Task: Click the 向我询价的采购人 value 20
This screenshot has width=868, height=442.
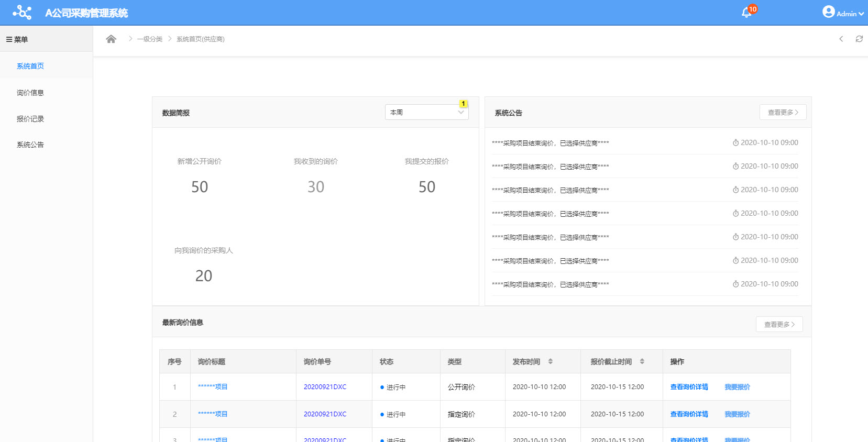Action: point(204,276)
